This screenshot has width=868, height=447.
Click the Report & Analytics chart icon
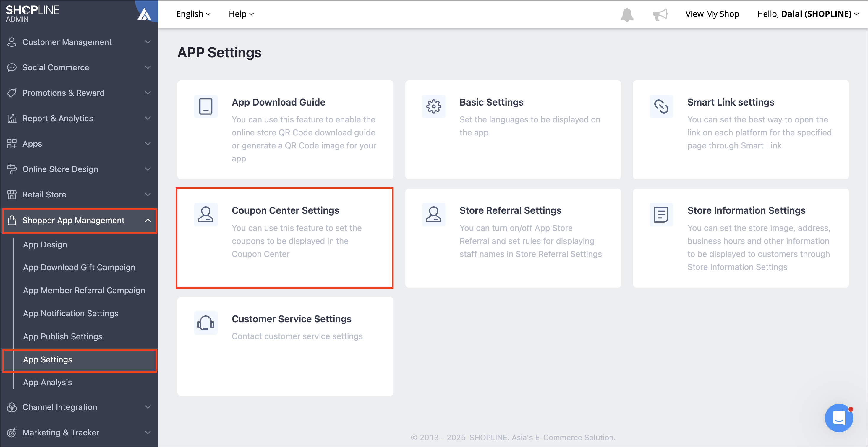click(x=12, y=118)
